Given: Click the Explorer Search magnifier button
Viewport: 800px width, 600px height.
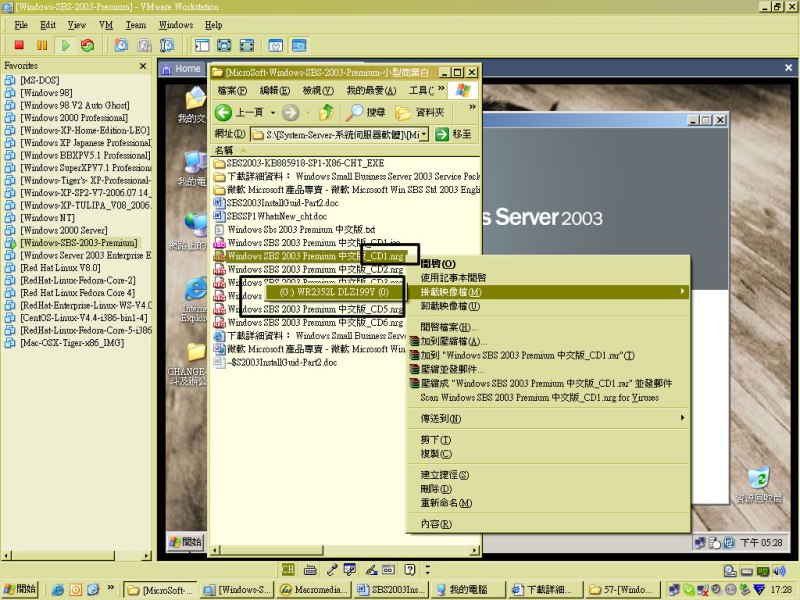Looking at the screenshot, I should point(365,112).
